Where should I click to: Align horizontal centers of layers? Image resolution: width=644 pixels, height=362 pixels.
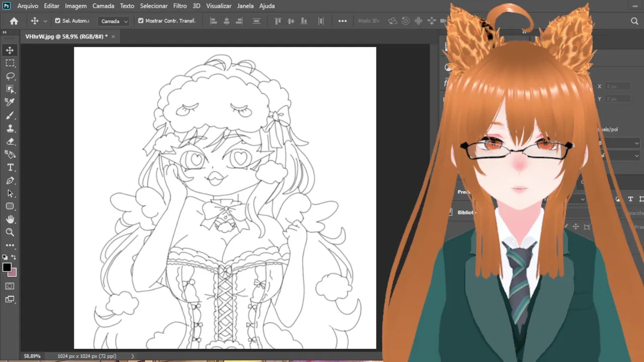(x=226, y=21)
